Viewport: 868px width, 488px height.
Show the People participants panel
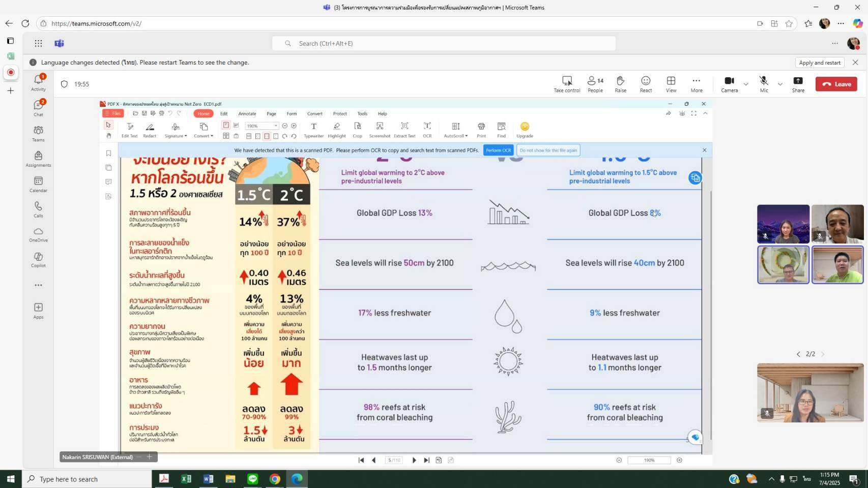(x=595, y=84)
